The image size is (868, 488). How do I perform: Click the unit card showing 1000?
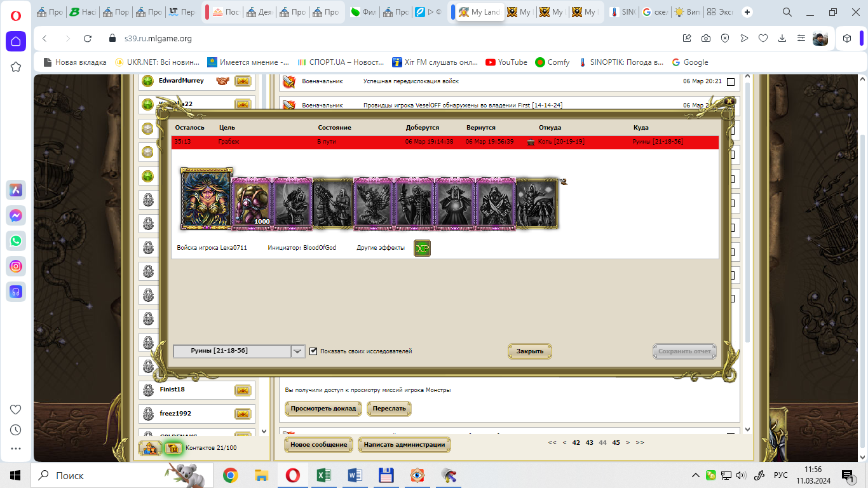252,203
